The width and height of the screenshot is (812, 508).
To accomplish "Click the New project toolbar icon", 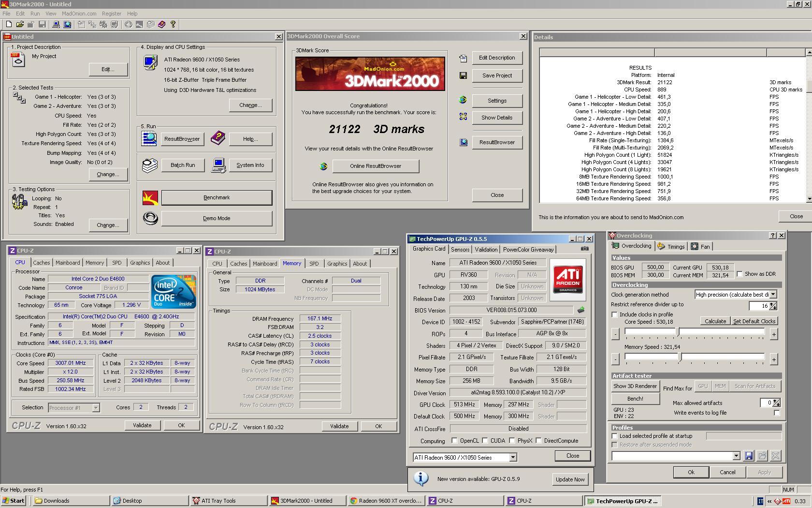I will click(8, 24).
